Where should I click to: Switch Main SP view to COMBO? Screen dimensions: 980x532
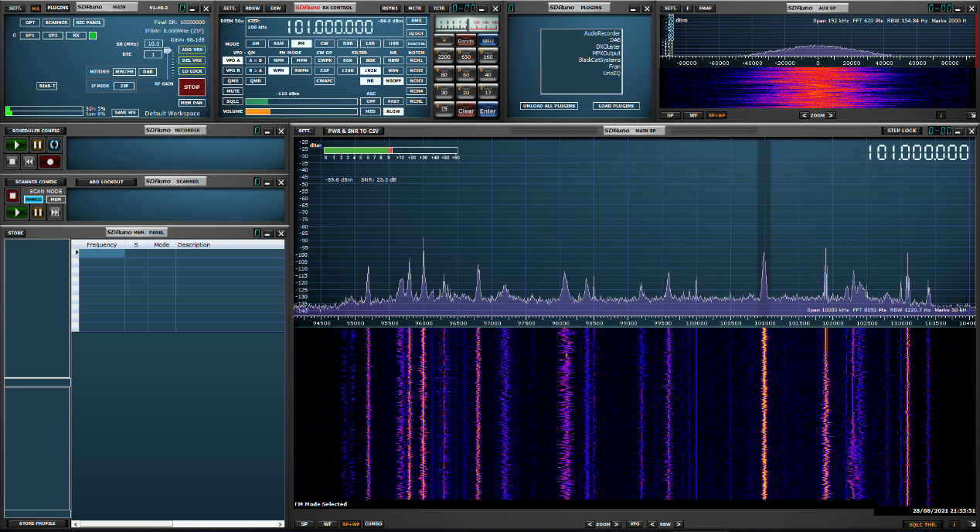pos(374,524)
